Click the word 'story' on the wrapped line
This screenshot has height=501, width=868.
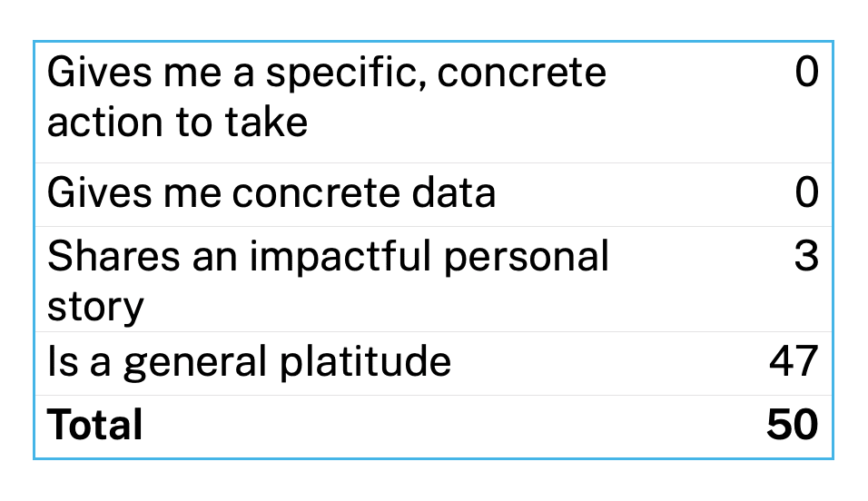(x=95, y=308)
